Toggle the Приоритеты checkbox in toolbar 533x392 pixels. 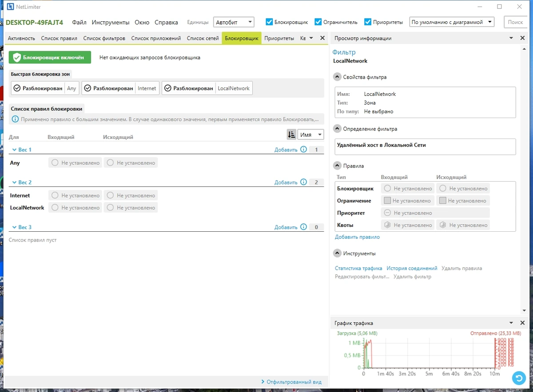(367, 22)
